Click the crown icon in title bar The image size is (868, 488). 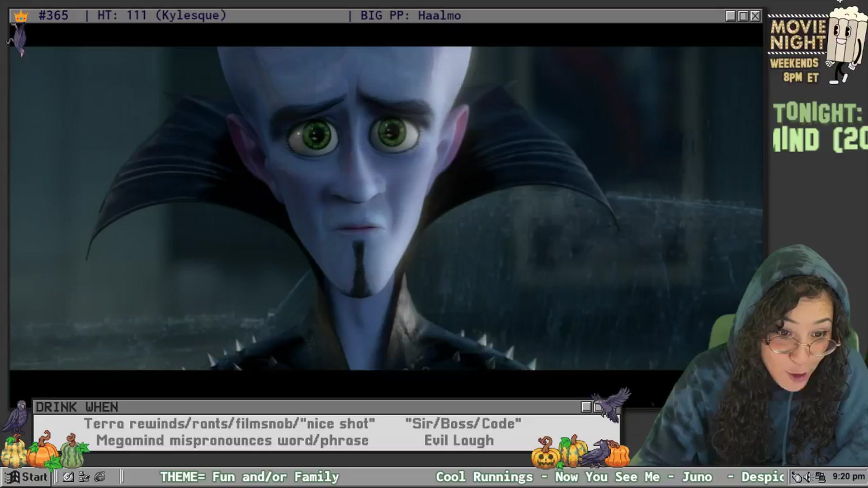pyautogui.click(x=21, y=16)
